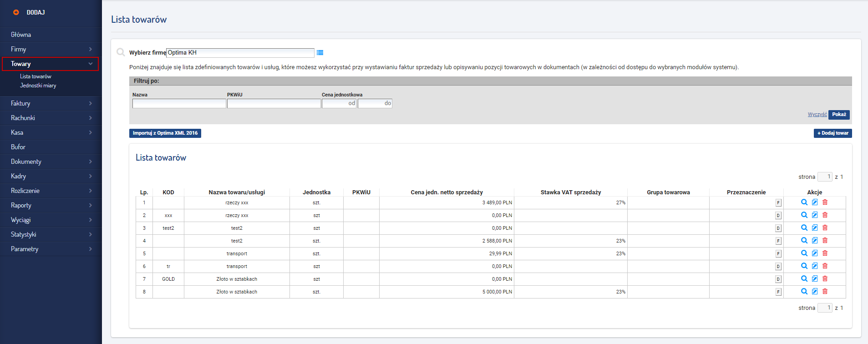Focus the Nazwa filter input field
This screenshot has height=344, width=868.
coord(179,103)
